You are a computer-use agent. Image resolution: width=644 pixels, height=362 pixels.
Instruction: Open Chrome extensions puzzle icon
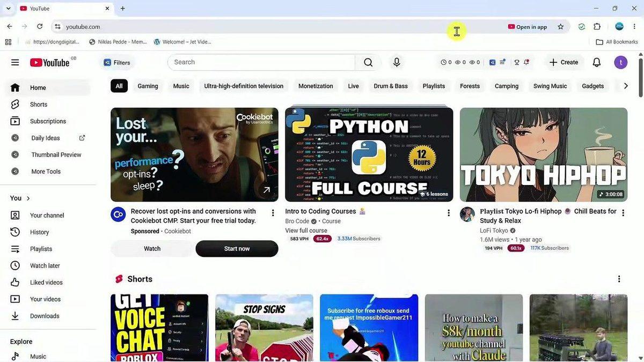597,27
